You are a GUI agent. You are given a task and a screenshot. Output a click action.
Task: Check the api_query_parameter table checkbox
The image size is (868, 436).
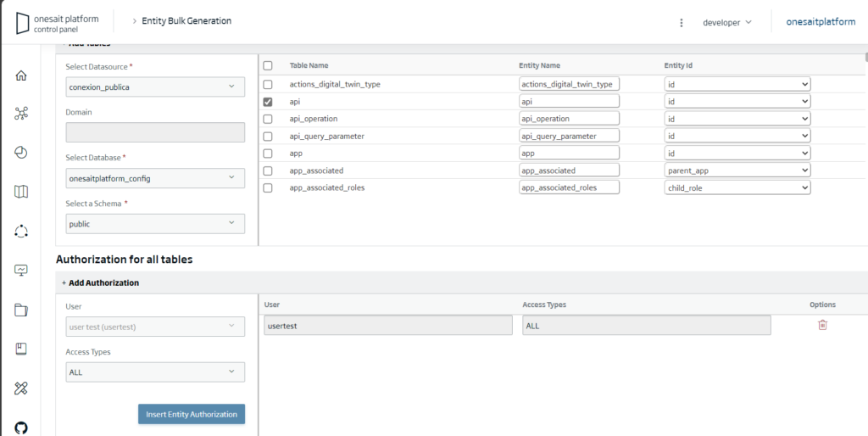(268, 137)
